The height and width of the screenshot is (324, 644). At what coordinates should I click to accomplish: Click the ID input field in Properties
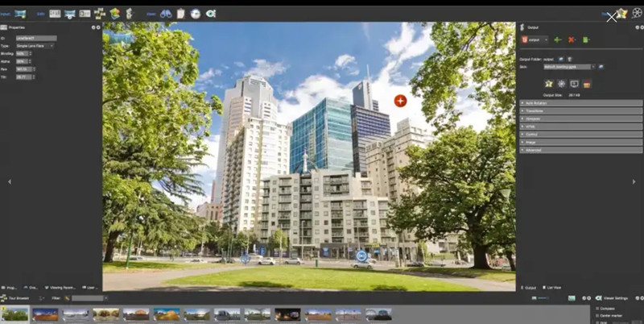tap(36, 38)
